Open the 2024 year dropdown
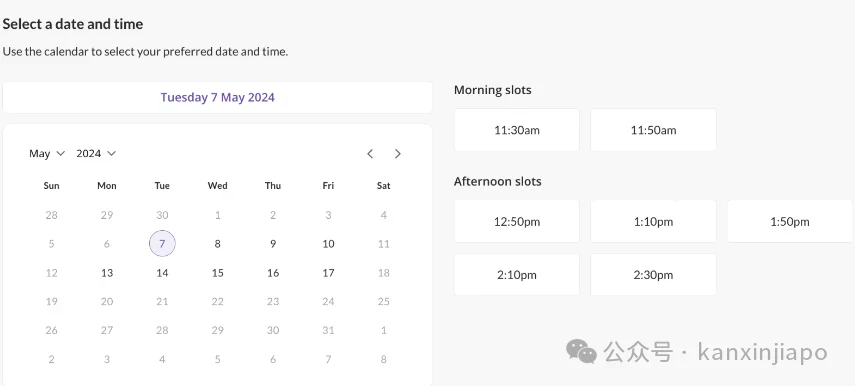This screenshot has width=855, height=386. coord(97,154)
